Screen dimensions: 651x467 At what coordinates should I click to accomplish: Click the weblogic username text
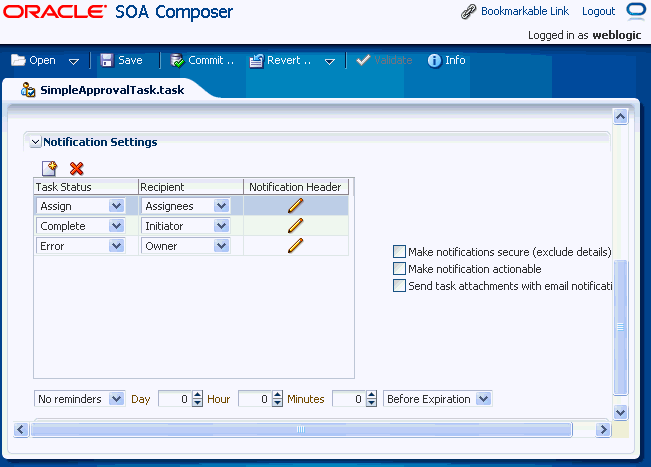[617, 35]
